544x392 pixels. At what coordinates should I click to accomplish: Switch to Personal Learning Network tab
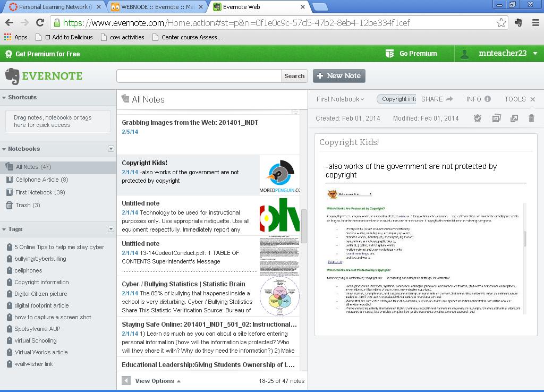55,7
